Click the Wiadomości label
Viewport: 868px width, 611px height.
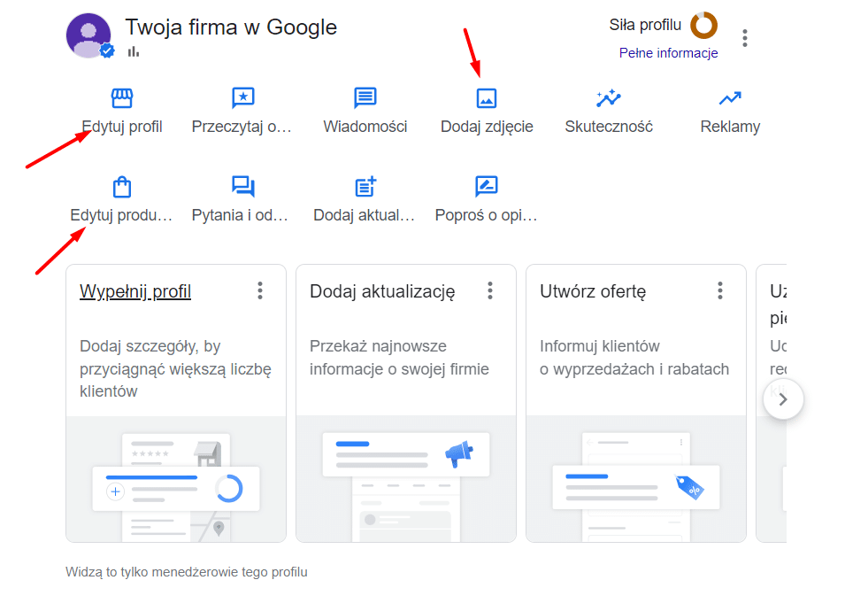[x=365, y=127]
